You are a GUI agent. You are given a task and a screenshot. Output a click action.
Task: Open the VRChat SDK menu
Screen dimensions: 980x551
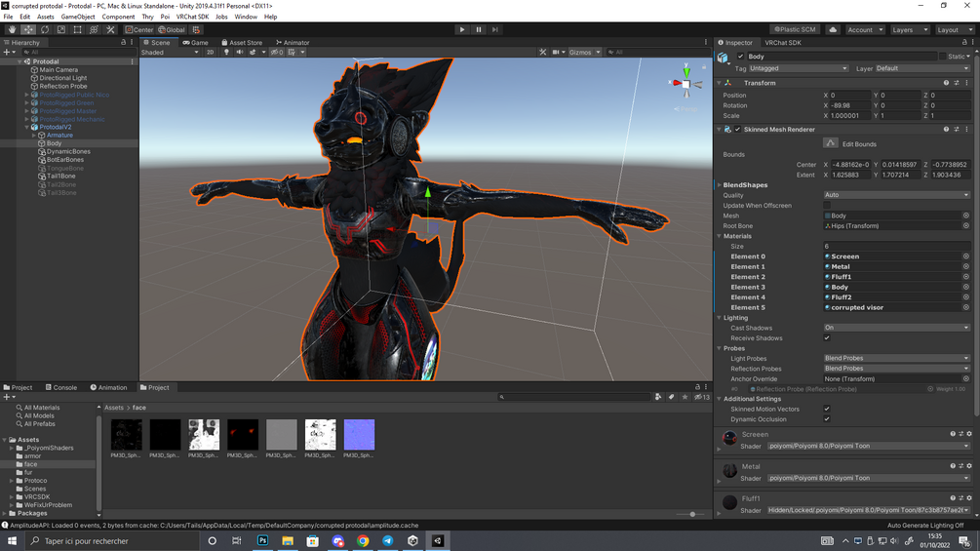[x=192, y=17]
